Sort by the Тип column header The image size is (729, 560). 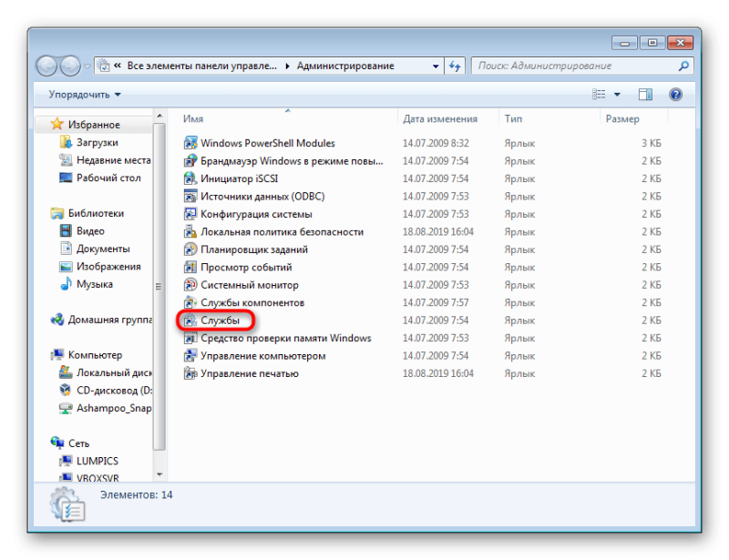click(x=513, y=119)
